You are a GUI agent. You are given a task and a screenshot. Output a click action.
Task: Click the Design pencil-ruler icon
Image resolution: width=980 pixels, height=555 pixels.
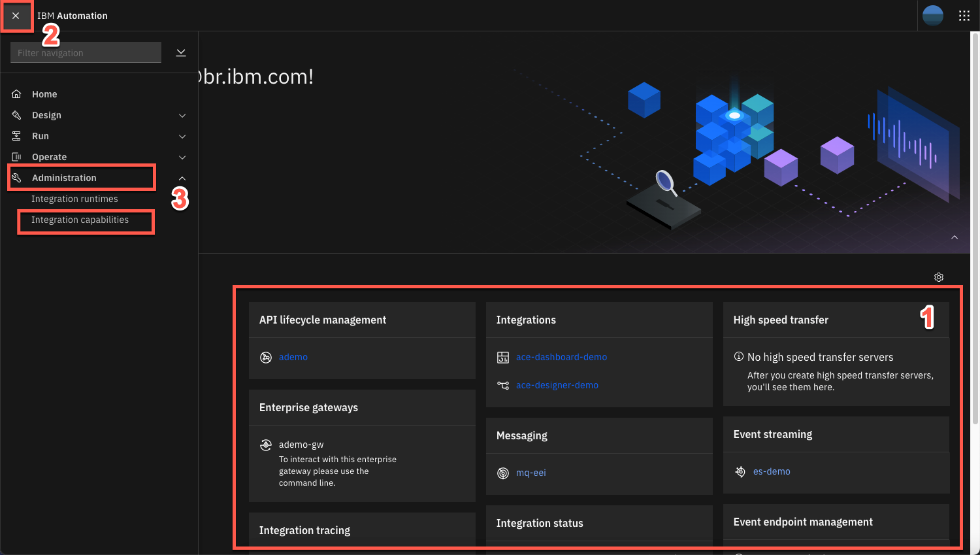point(16,115)
